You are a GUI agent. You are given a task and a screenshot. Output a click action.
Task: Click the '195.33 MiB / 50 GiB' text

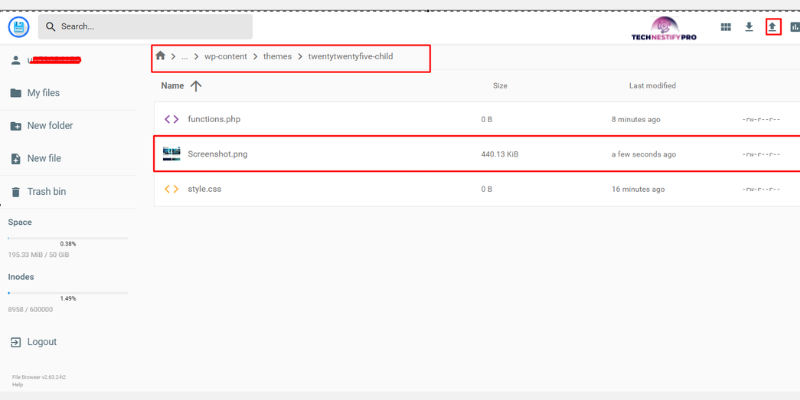pos(39,255)
